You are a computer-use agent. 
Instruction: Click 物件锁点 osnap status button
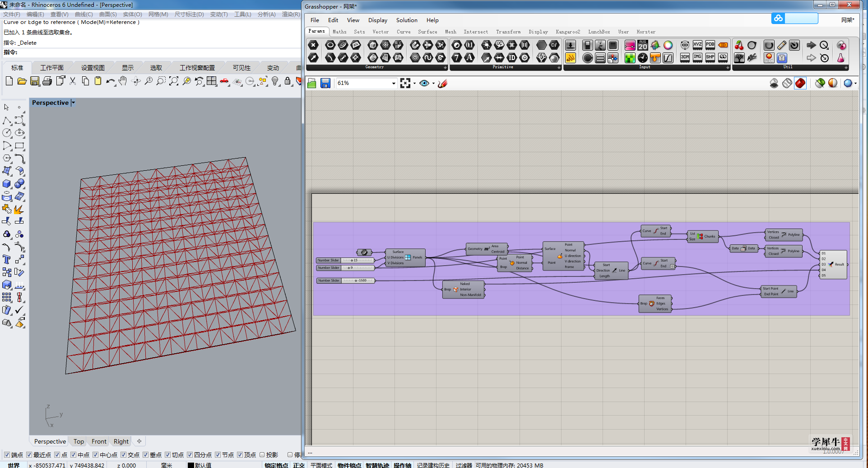(349, 465)
